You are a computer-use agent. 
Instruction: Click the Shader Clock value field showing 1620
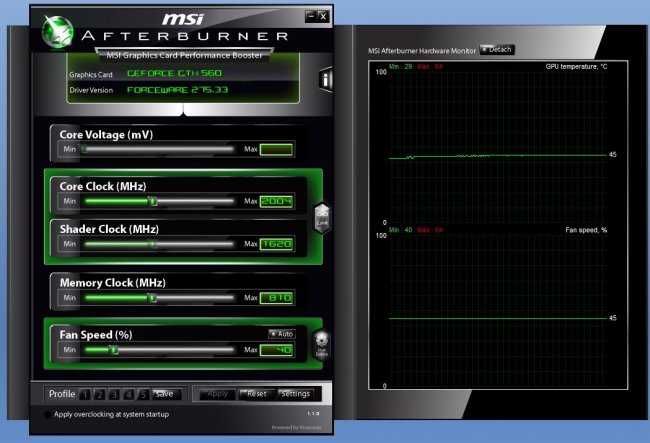[276, 244]
